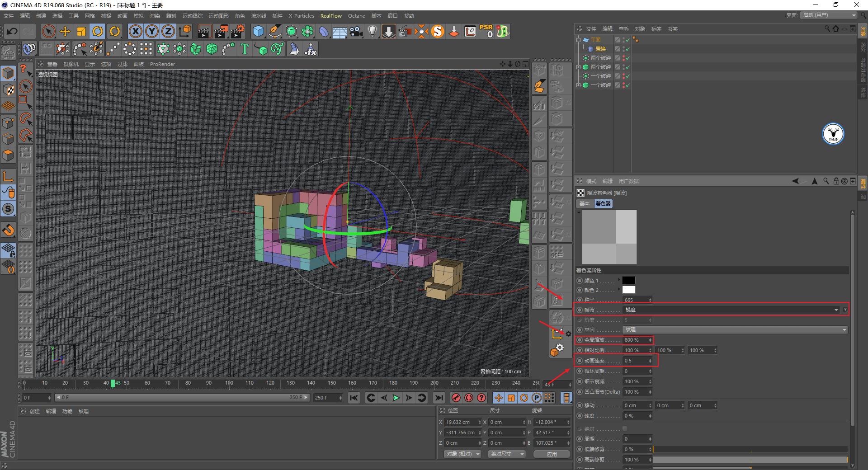Screen dimensions: 868x470
Task: Click the black 颜色 1 color swatch
Action: pos(628,280)
